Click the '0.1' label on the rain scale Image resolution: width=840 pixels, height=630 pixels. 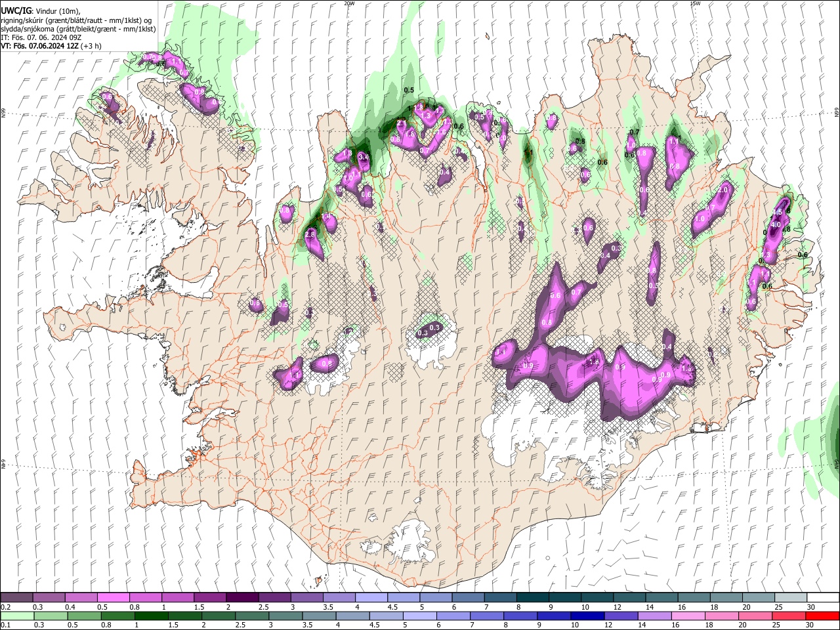point(5,625)
